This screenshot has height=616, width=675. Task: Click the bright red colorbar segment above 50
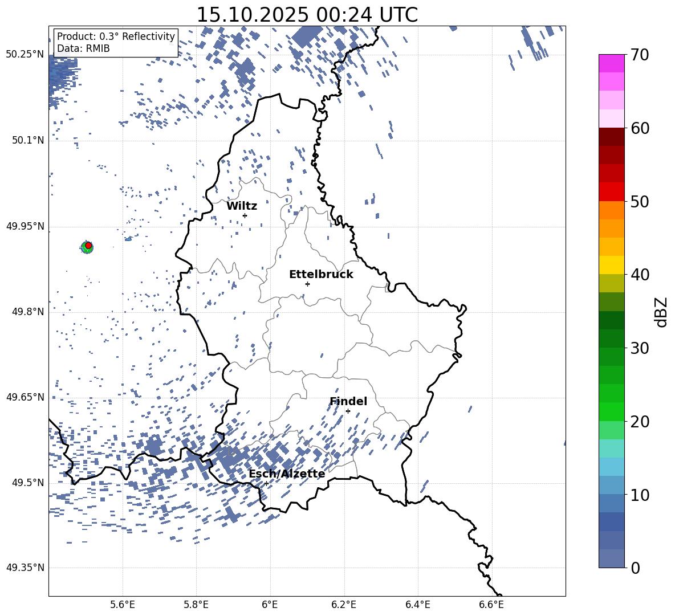(612, 192)
